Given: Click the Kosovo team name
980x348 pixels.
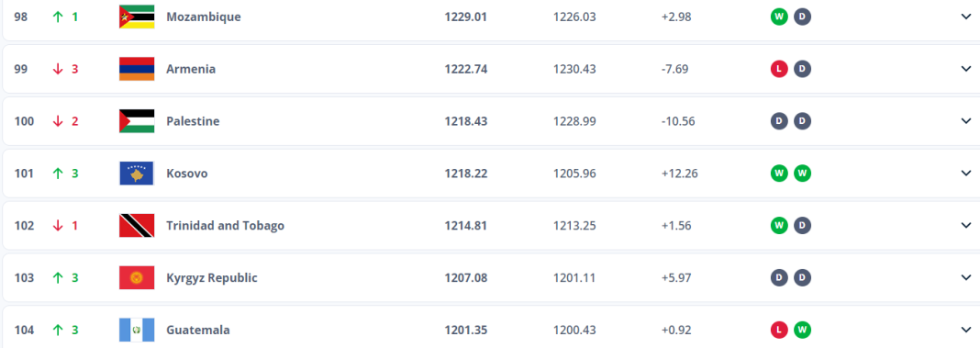Looking at the screenshot, I should point(187,174).
